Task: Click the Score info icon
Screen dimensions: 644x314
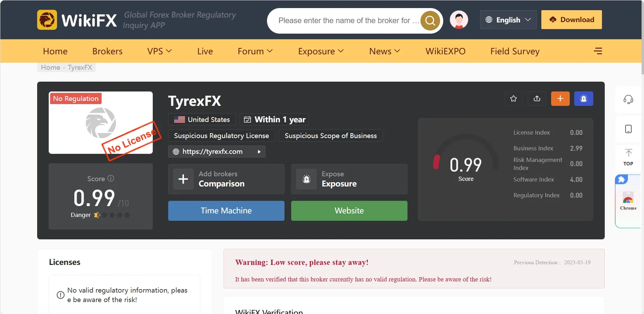Action: (111, 178)
